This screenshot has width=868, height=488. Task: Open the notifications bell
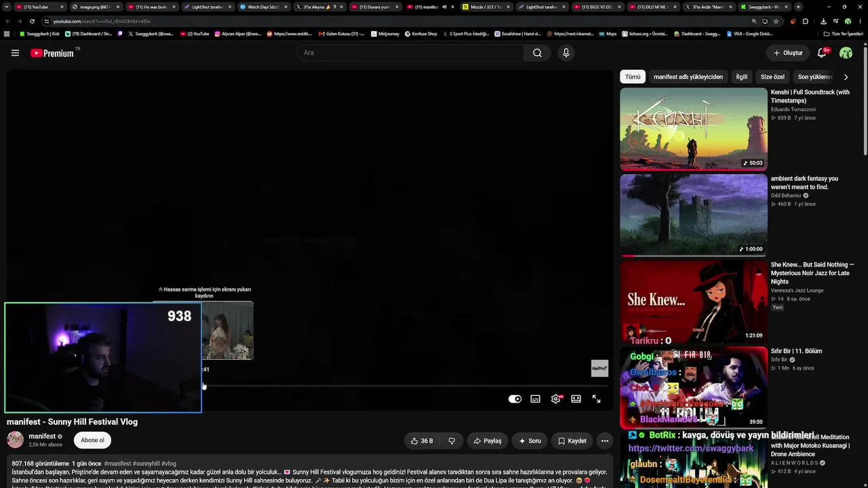tap(822, 53)
